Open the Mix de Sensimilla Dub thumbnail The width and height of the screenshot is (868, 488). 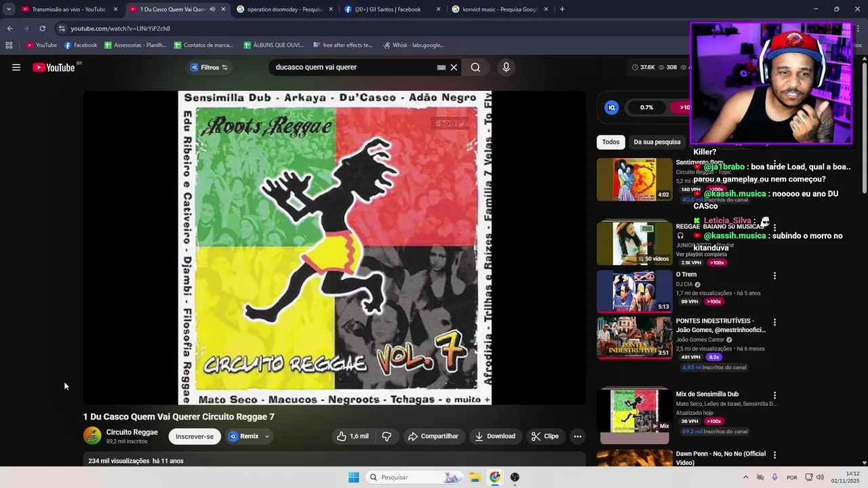pyautogui.click(x=635, y=411)
